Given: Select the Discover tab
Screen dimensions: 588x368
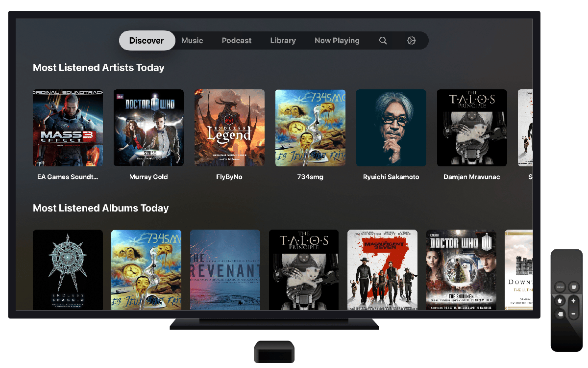Looking at the screenshot, I should point(147,41).
